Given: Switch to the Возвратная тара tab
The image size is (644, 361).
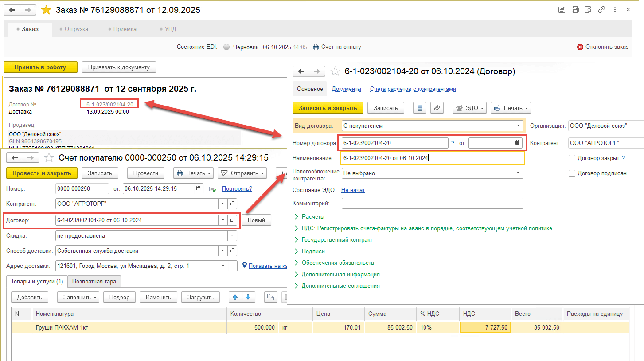Looking at the screenshot, I should [94, 281].
